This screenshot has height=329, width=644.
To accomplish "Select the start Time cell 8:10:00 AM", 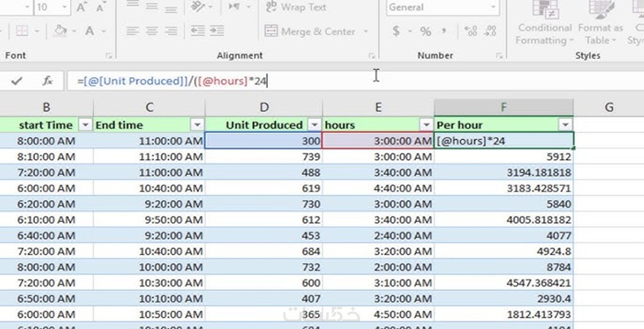I will point(46,157).
